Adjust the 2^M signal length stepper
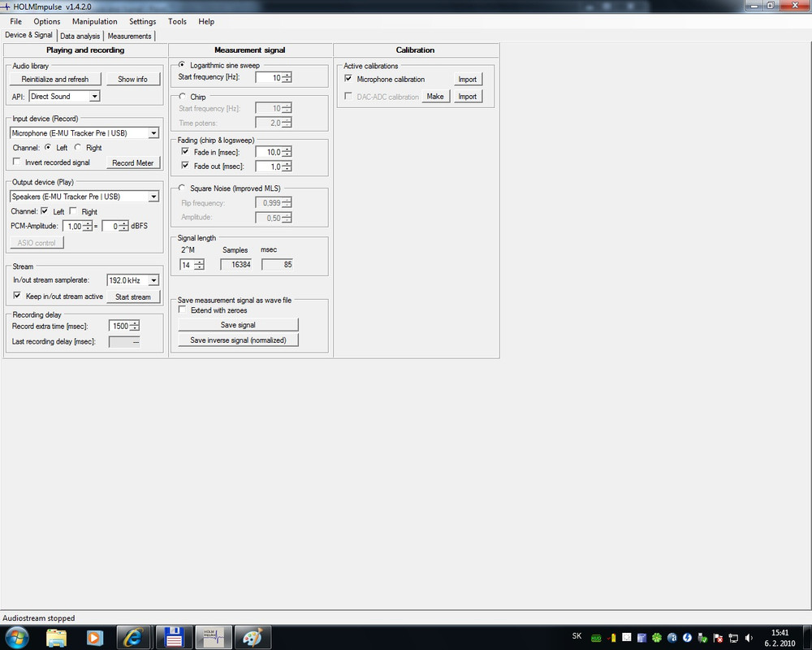 (x=199, y=265)
